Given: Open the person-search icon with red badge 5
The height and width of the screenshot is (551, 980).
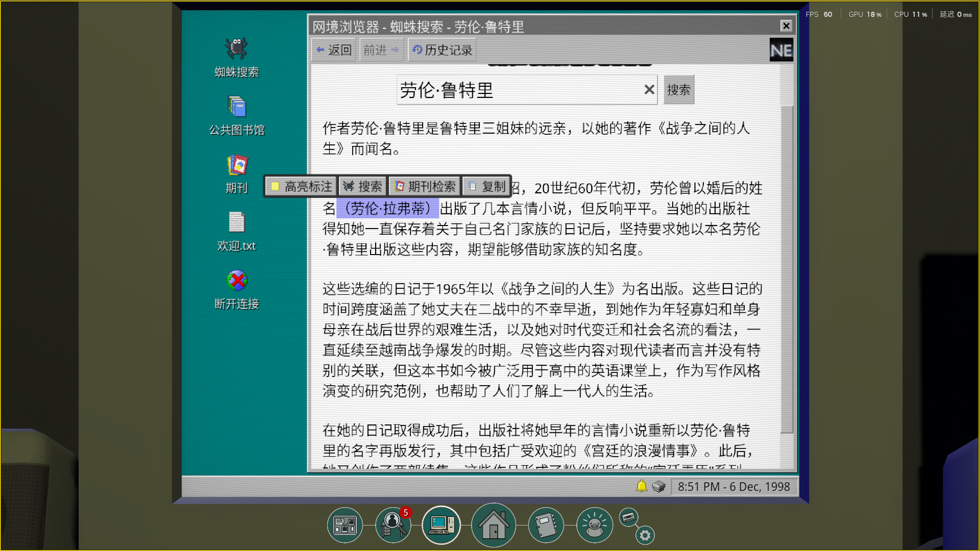Looking at the screenshot, I should tap(393, 524).
